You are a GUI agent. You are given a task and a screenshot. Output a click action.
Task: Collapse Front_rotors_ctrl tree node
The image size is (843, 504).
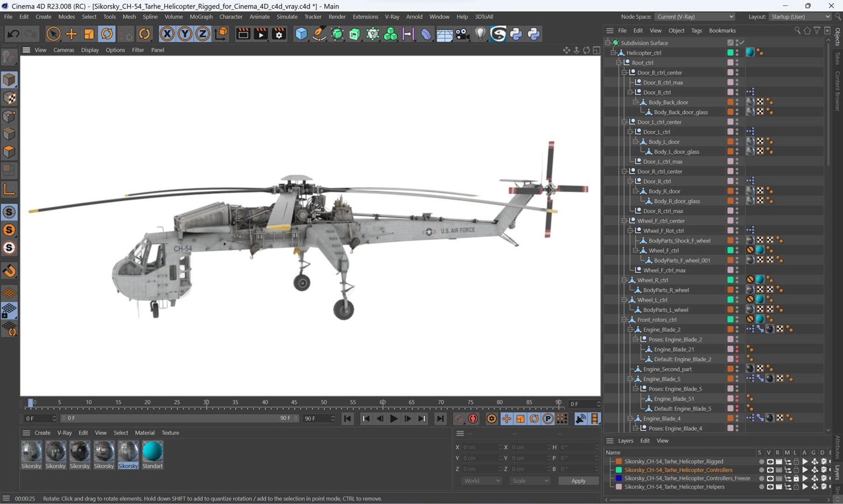click(624, 320)
